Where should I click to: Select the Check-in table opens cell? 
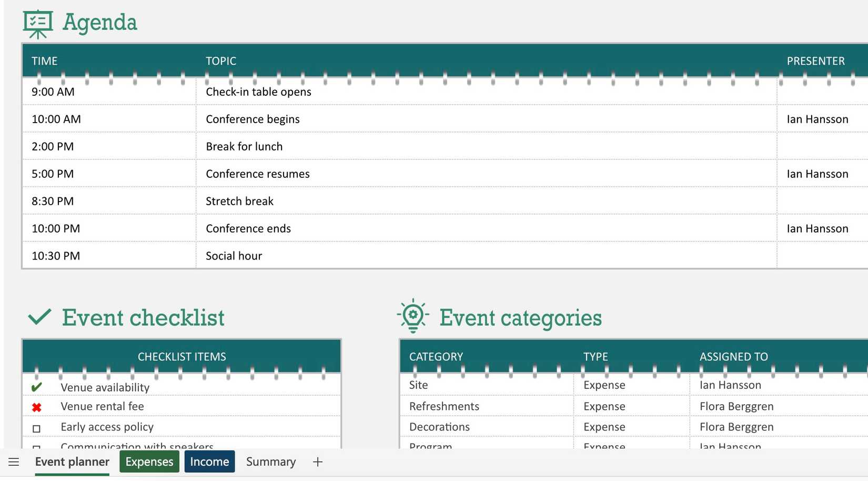point(259,91)
